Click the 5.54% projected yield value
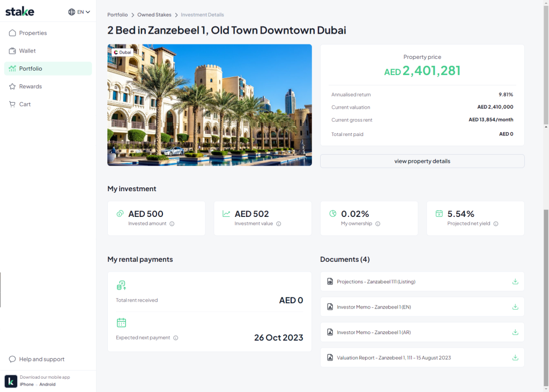The image size is (549, 392). coord(461,214)
